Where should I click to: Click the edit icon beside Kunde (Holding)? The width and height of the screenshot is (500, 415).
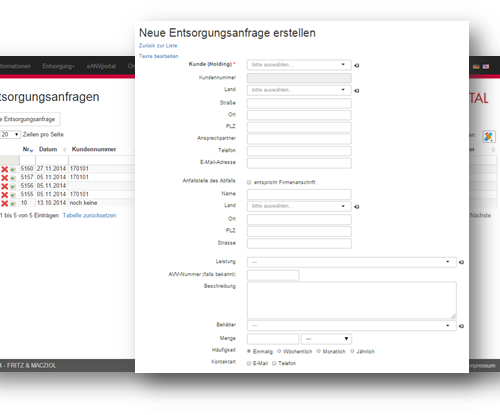tap(357, 65)
